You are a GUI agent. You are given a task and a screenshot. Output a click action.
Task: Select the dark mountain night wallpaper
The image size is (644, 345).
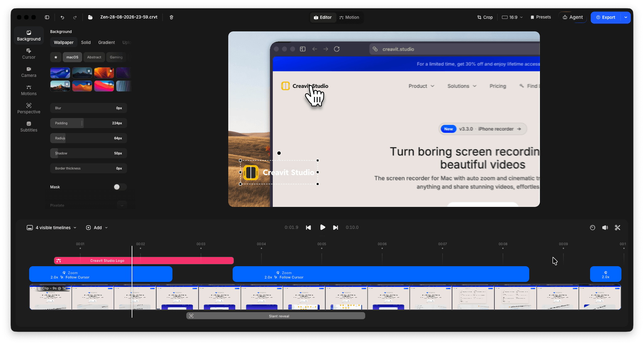pyautogui.click(x=82, y=73)
